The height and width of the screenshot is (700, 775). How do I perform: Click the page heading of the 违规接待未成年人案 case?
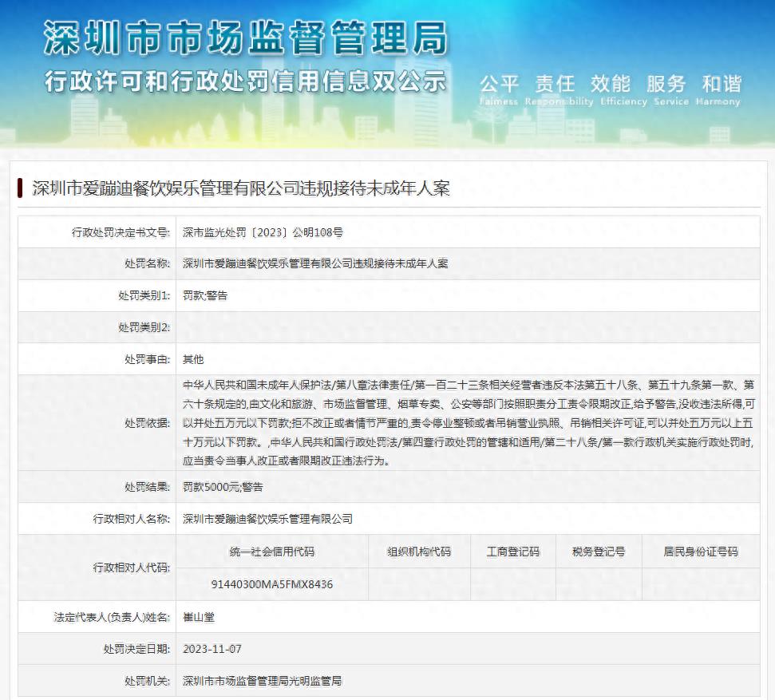[241, 188]
